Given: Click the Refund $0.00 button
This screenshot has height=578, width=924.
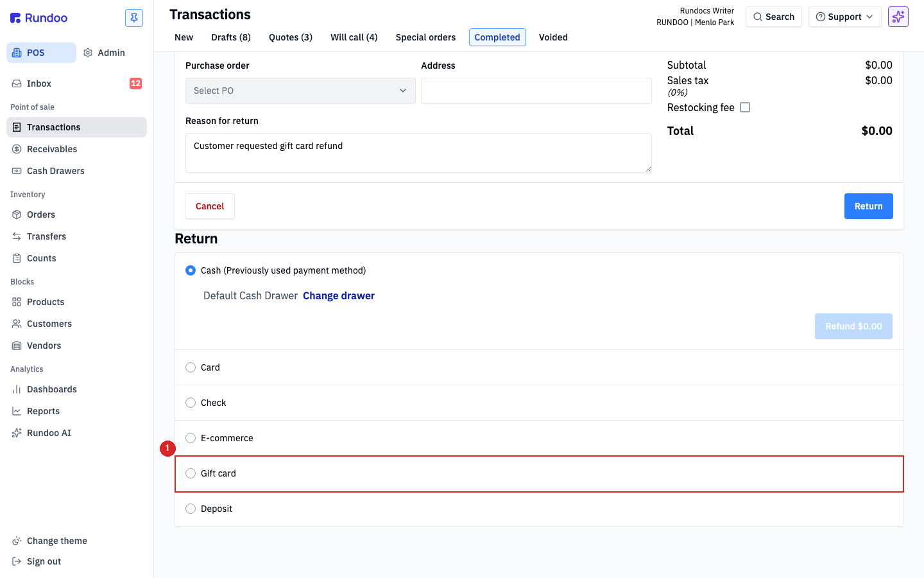Looking at the screenshot, I should click(x=853, y=326).
